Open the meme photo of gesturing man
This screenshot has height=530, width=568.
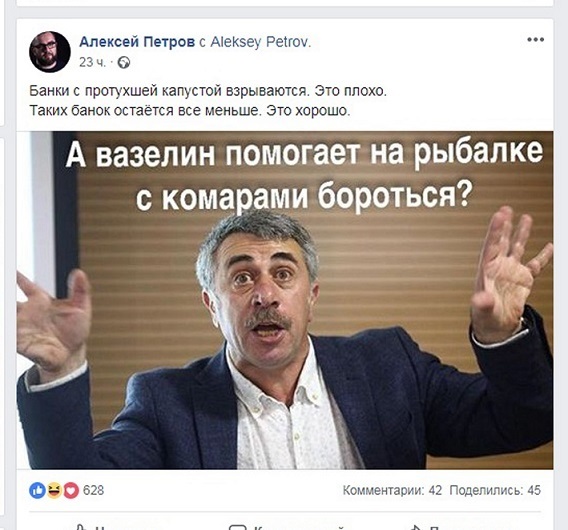coord(285,300)
